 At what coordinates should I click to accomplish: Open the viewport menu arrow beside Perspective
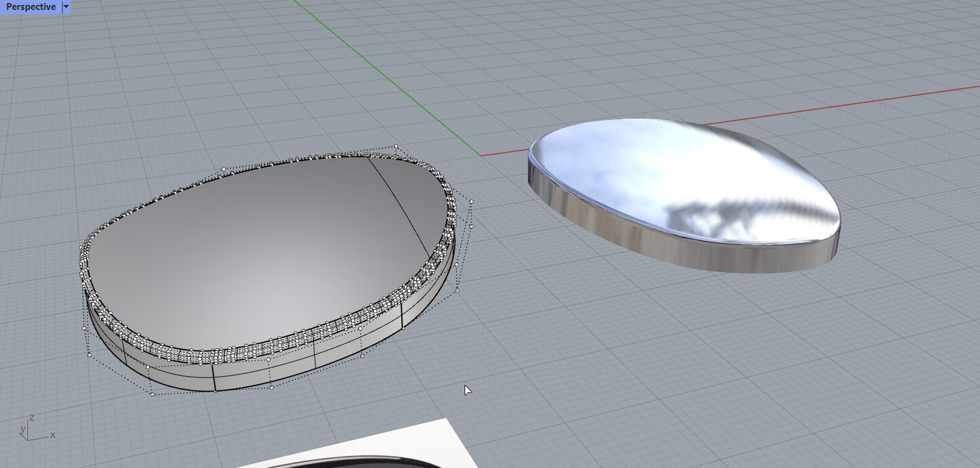tap(66, 7)
